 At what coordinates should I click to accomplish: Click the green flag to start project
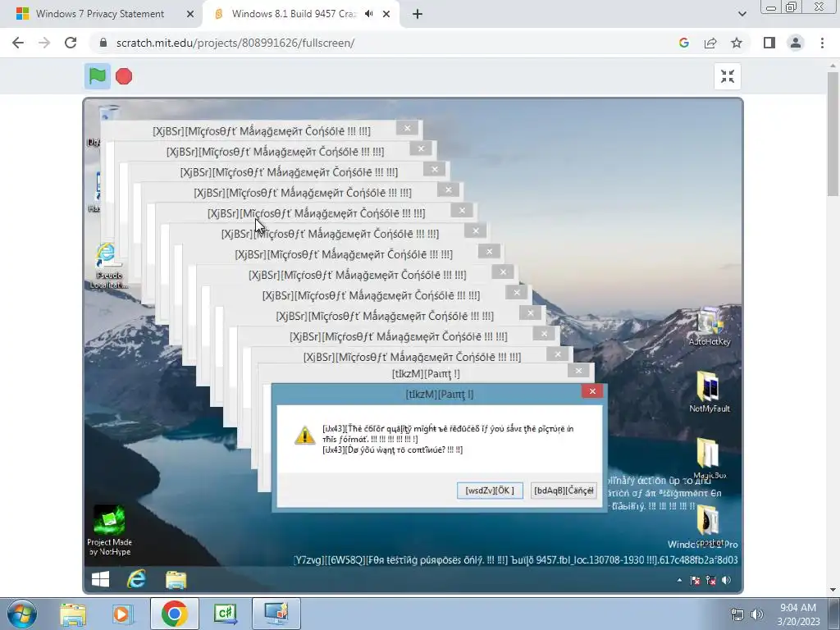click(x=98, y=76)
